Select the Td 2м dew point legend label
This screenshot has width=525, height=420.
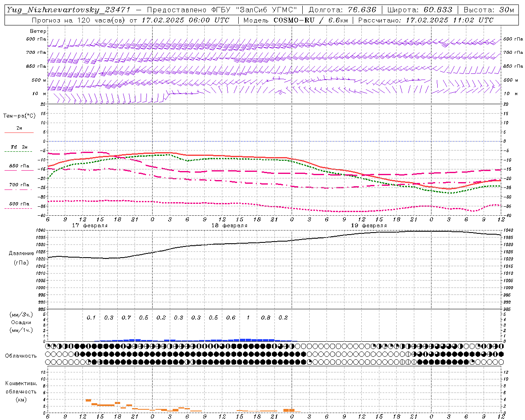[19, 147]
